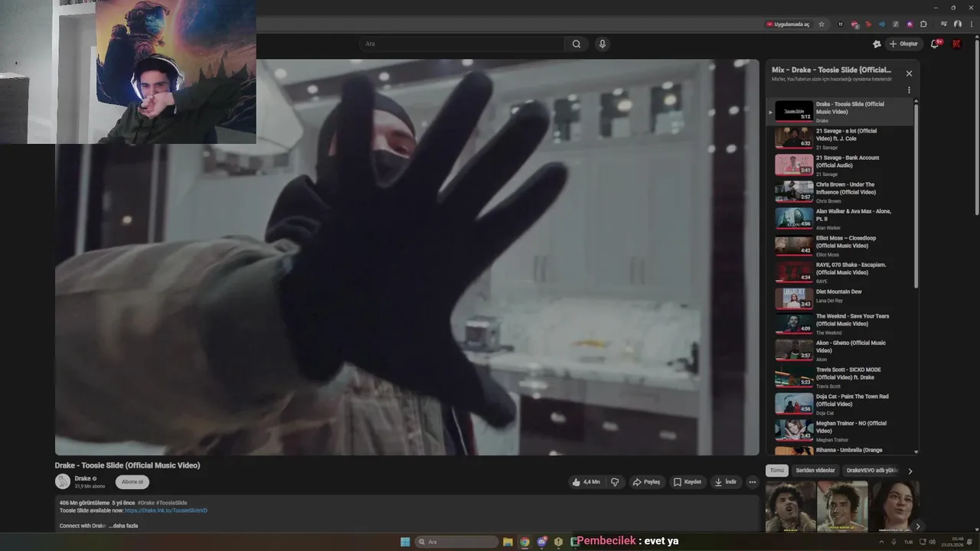Click the YouTube search magnifier button
The image size is (980, 551).
[x=576, y=44]
